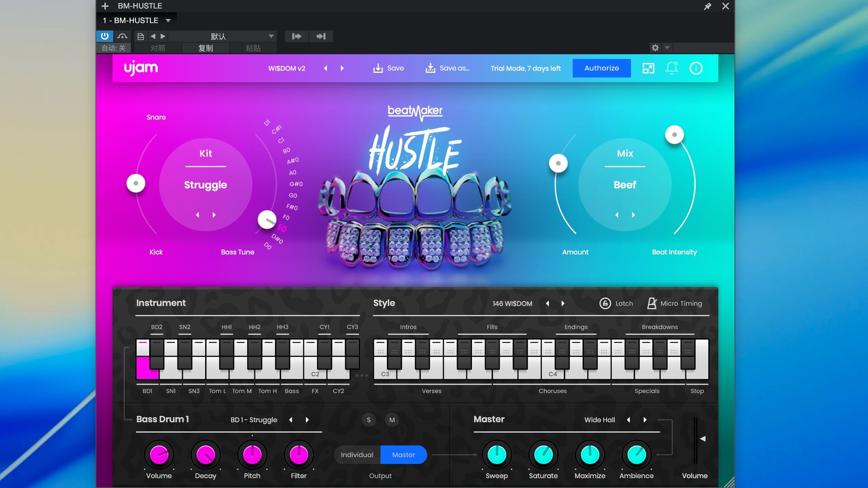Open the Mix Beef selector
The image size is (868, 488).
[625, 185]
